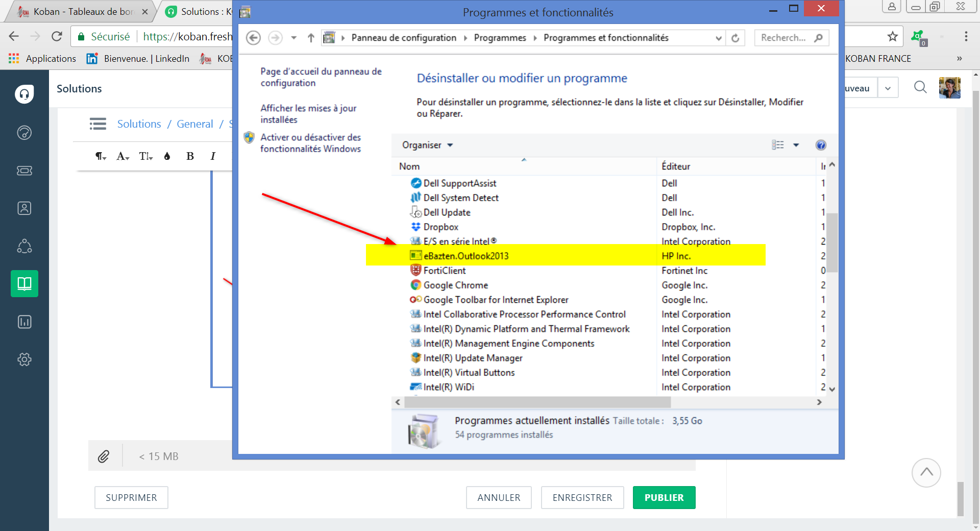
Task: Click the green Chrome extension icon
Action: (x=918, y=36)
